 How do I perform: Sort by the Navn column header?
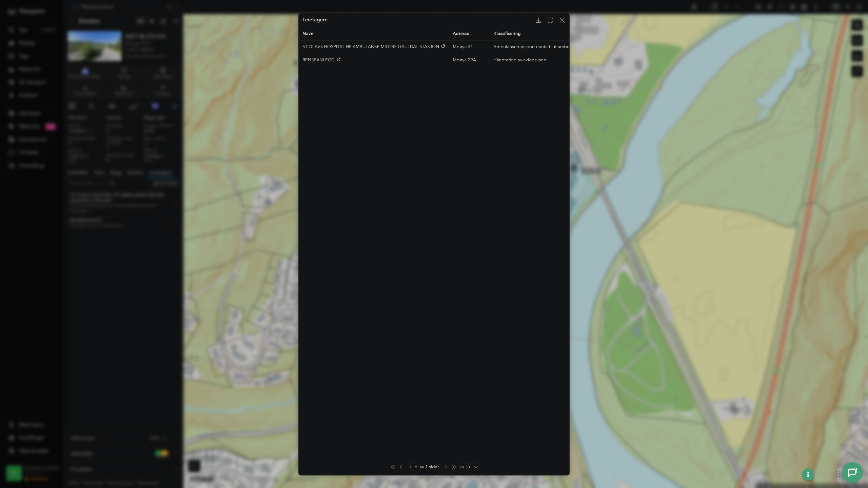pyautogui.click(x=308, y=33)
